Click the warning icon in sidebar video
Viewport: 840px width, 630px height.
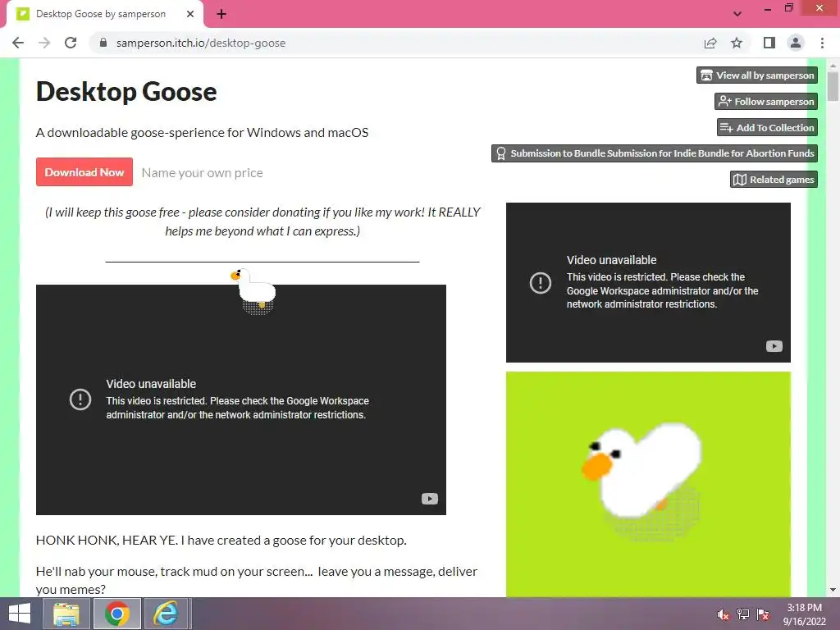pos(541,282)
